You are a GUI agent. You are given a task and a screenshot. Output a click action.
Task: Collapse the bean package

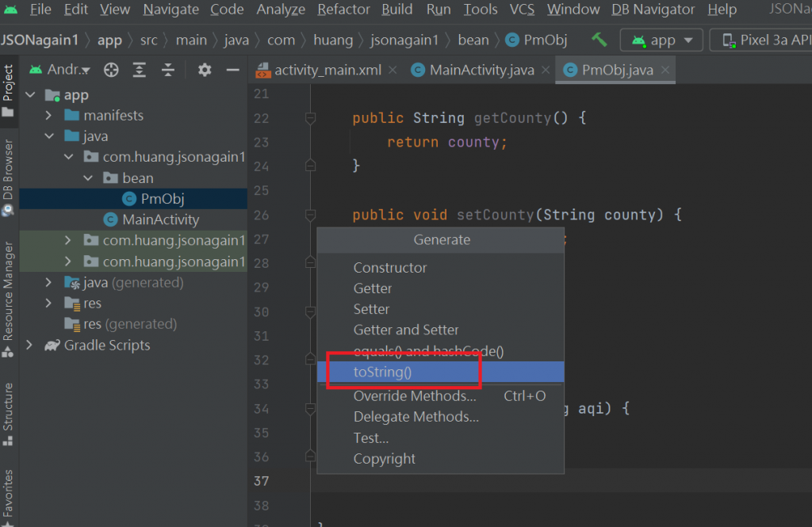click(88, 178)
